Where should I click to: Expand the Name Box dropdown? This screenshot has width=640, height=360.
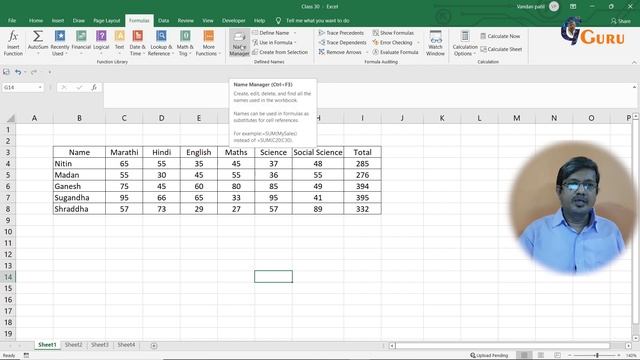tap(40, 87)
